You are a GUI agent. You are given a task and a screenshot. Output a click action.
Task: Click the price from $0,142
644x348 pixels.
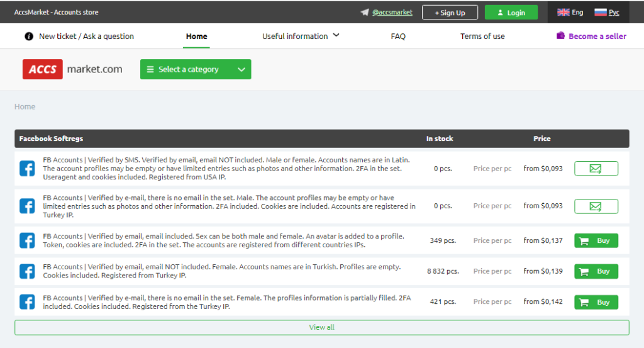click(543, 301)
